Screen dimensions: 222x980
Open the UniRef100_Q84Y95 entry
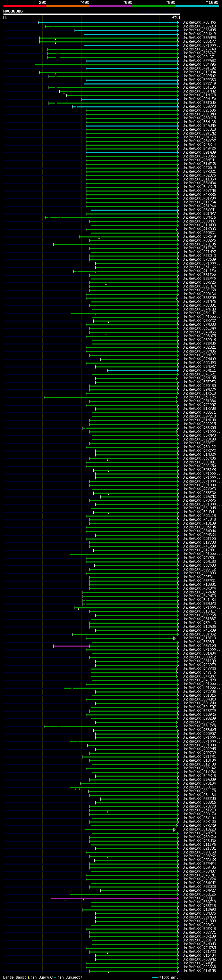coord(199,65)
